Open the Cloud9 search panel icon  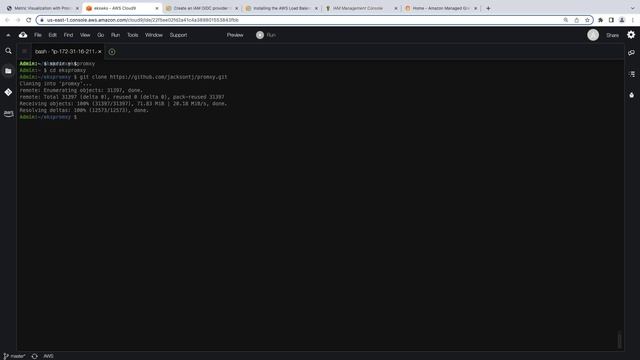coord(8,51)
